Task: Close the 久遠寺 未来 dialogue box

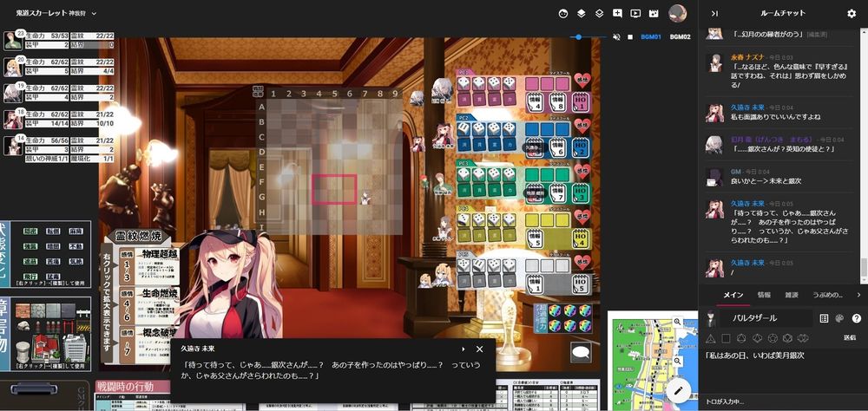Action: [x=479, y=349]
